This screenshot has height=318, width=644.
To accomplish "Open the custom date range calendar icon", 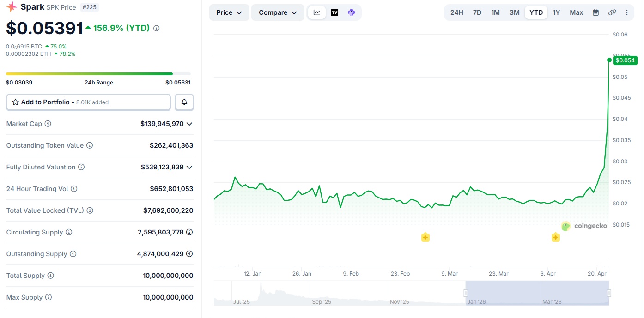I will coord(595,12).
